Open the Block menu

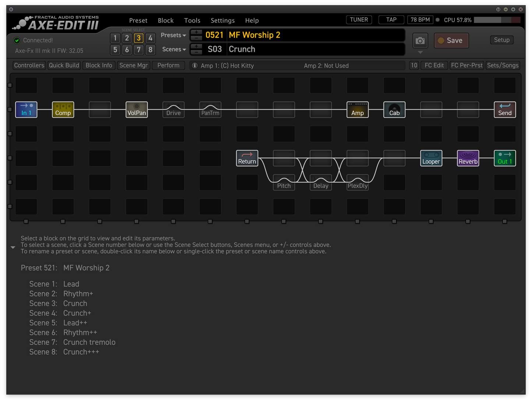(166, 21)
